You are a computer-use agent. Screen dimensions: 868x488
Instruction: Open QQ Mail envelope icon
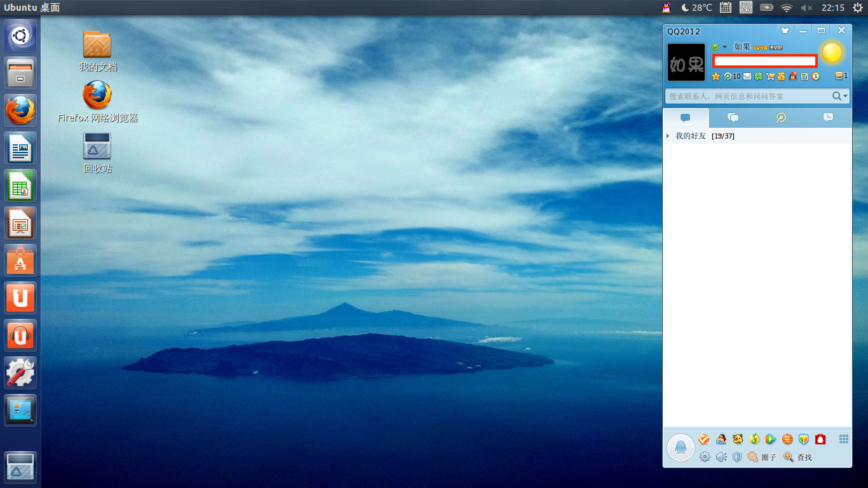[x=747, y=76]
